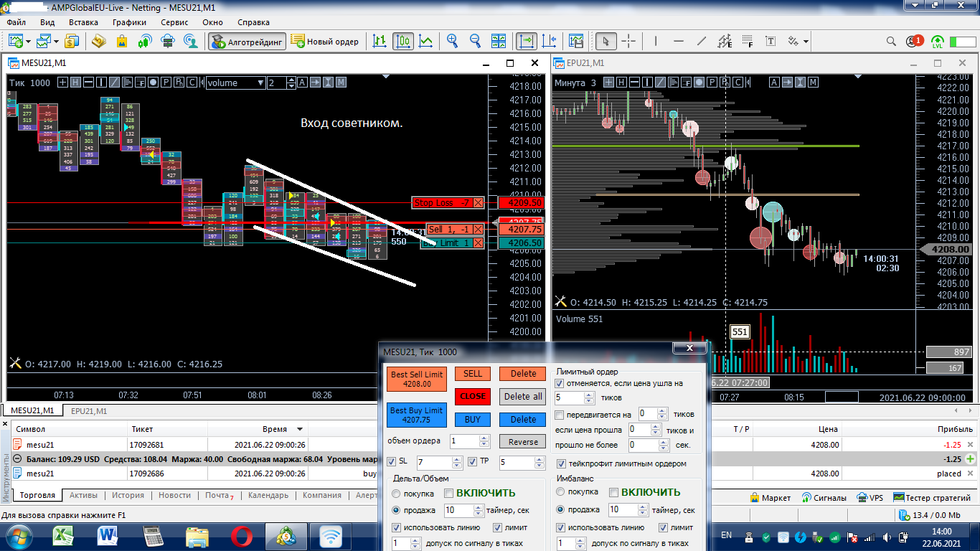Select the Fibonacci retracement tool

pyautogui.click(x=749, y=42)
